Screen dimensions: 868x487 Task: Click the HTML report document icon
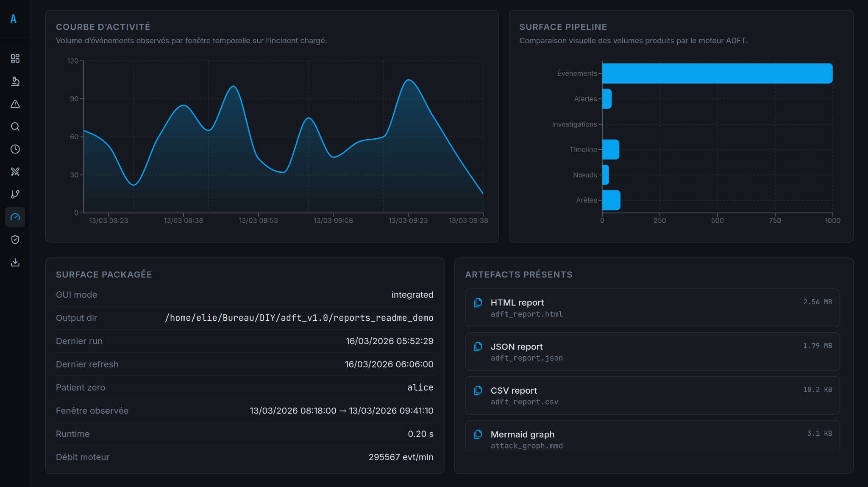click(478, 303)
